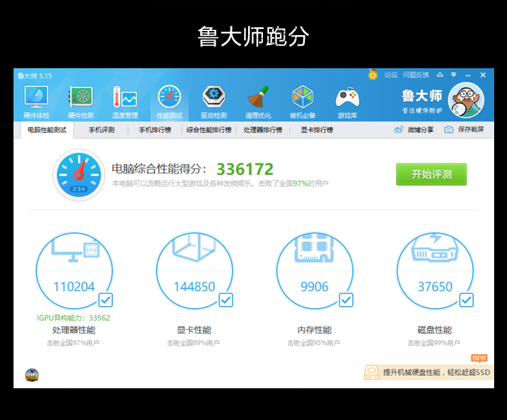The width and height of the screenshot is (507, 420).
Task: Click the total score 336172
Action: 245,169
